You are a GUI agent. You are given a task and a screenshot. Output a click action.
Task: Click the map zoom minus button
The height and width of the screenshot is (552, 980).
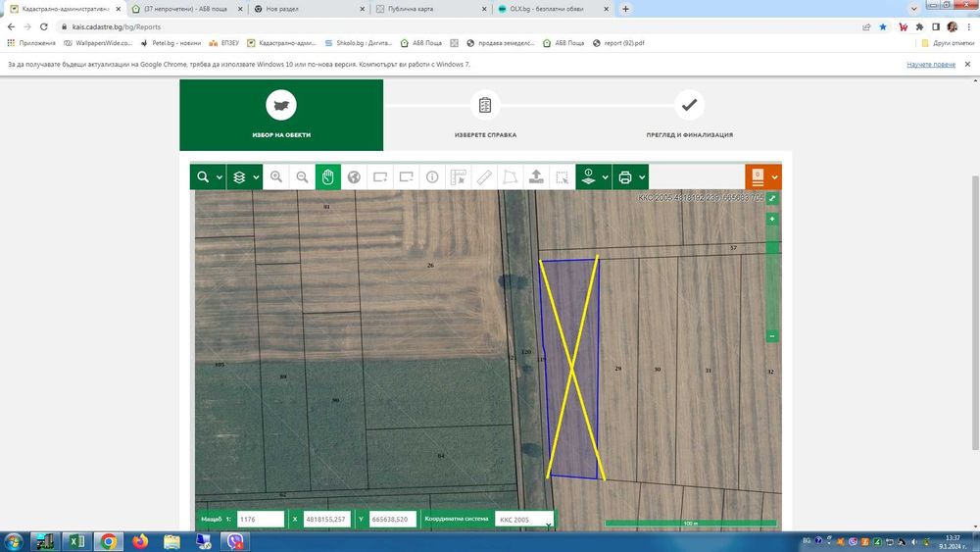pos(772,336)
